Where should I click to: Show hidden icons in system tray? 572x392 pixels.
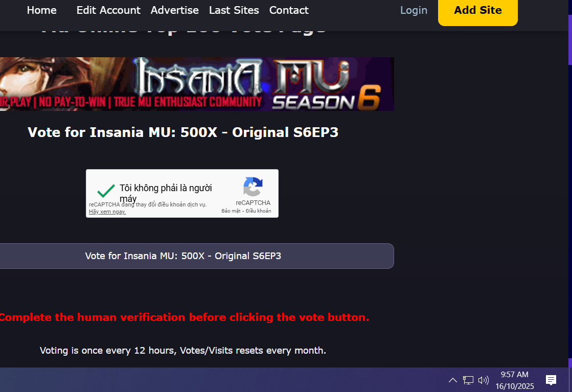[453, 380]
